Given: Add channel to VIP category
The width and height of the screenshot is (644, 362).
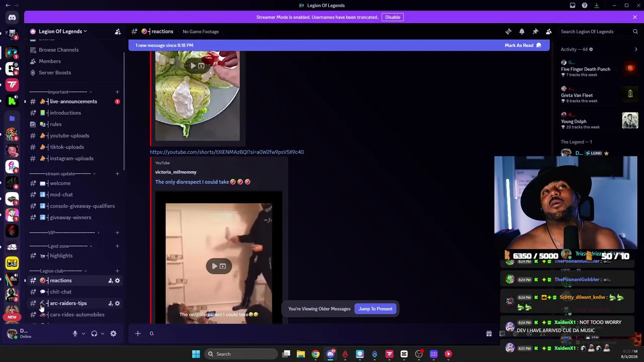Looking at the screenshot, I should (117, 232).
